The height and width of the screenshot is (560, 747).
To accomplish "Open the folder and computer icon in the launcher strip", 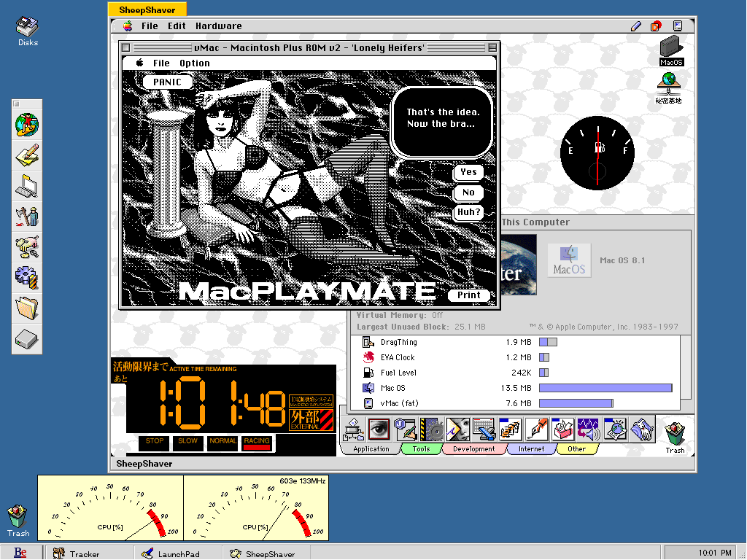I will coord(27,186).
